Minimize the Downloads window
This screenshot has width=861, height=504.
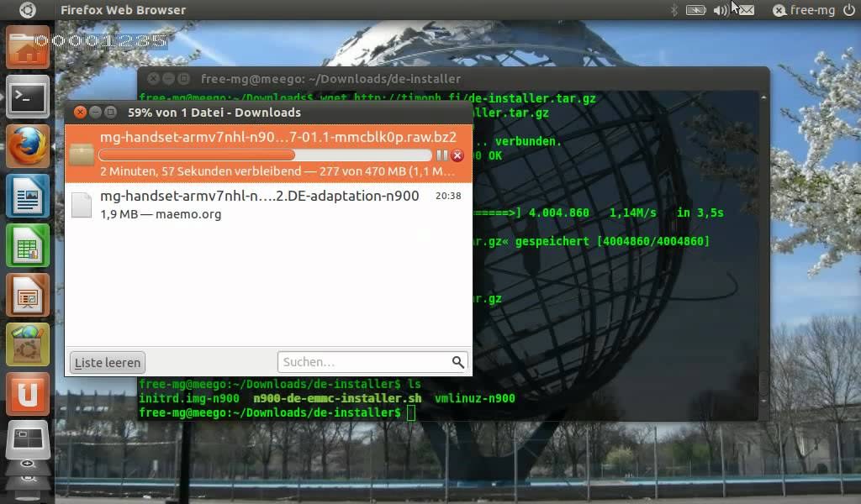tap(96, 112)
